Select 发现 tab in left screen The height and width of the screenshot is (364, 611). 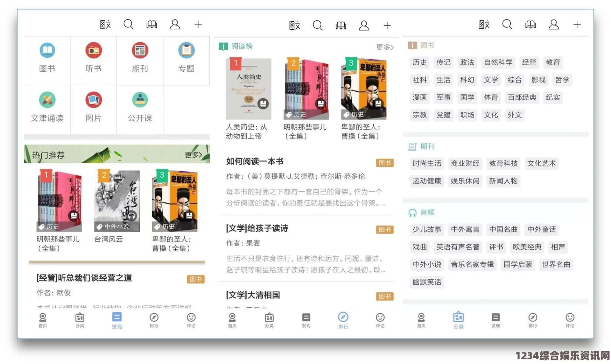(x=117, y=320)
